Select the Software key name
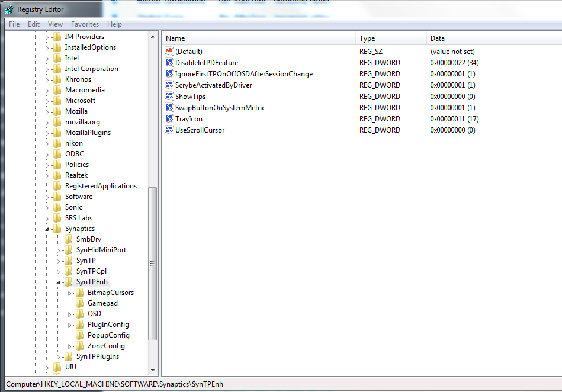562x392 pixels. point(79,197)
